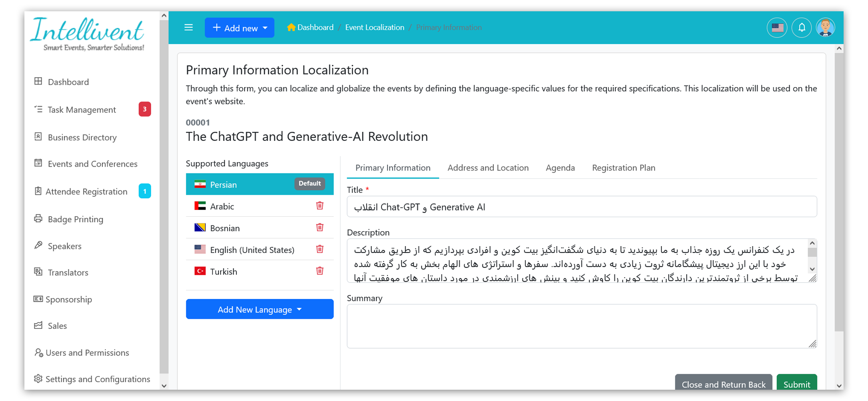868x401 pixels.
Task: Click the Sales chart icon
Action: tap(38, 325)
